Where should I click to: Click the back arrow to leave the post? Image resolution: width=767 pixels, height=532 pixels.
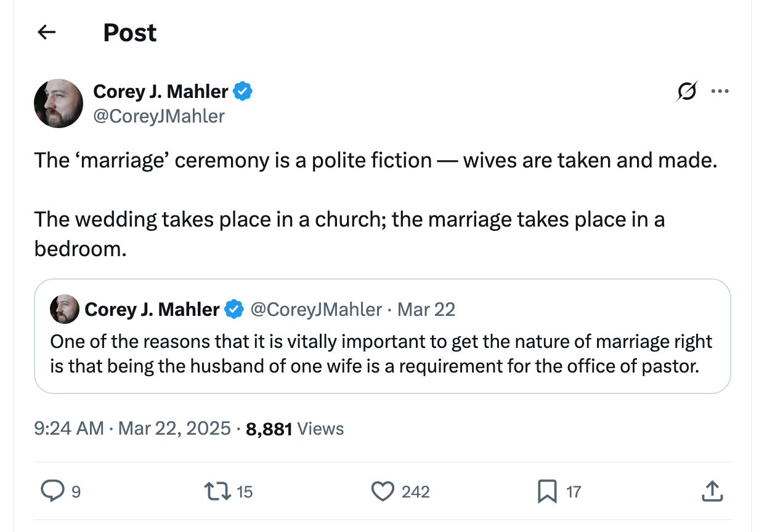(x=46, y=32)
